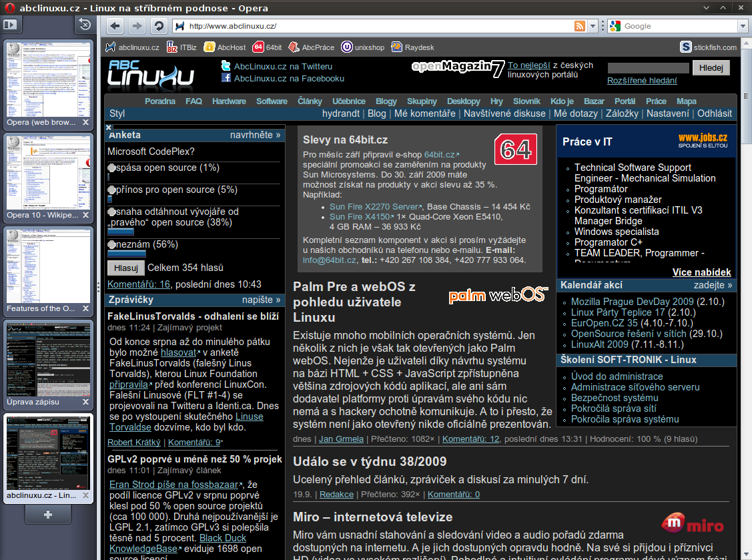The image size is (752, 560).
Task: Click the Hledej search button
Action: click(711, 67)
